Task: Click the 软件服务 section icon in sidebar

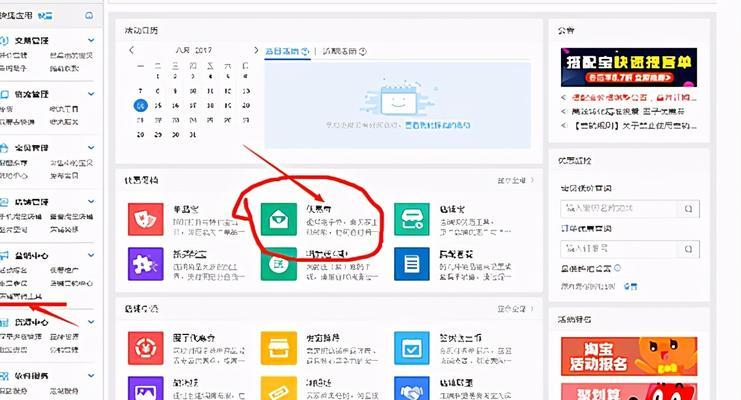Action: 4,376
